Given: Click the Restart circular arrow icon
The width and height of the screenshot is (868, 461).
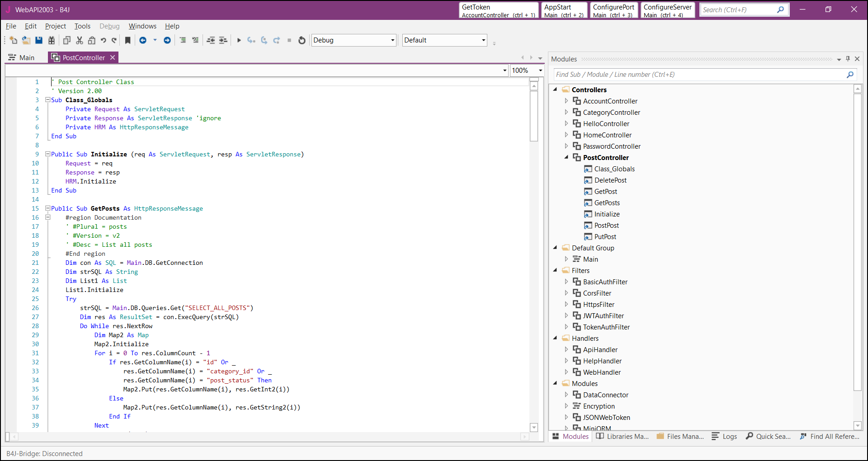Looking at the screenshot, I should (x=302, y=40).
